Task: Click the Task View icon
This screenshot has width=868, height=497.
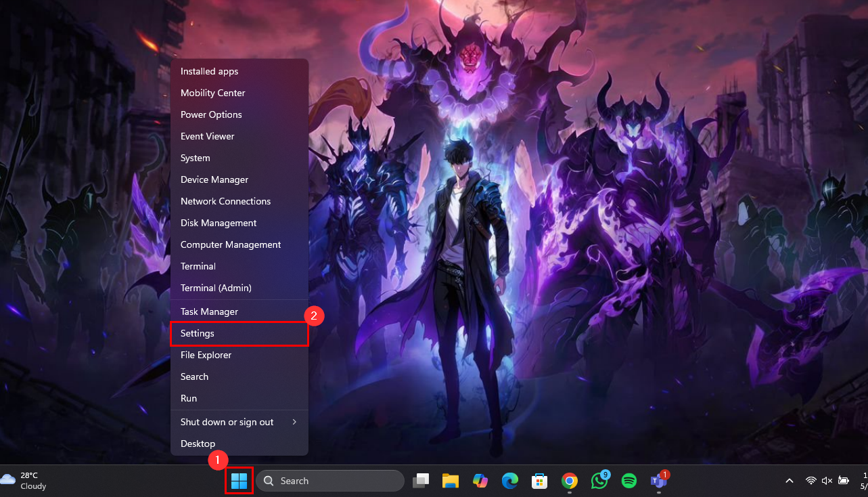Action: click(x=421, y=481)
